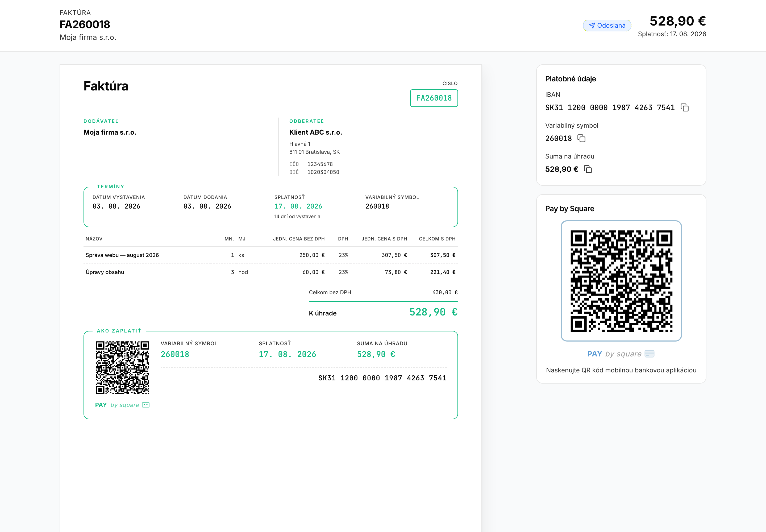
Task: Click the Pay by Square panel heading
Action: 569,209
